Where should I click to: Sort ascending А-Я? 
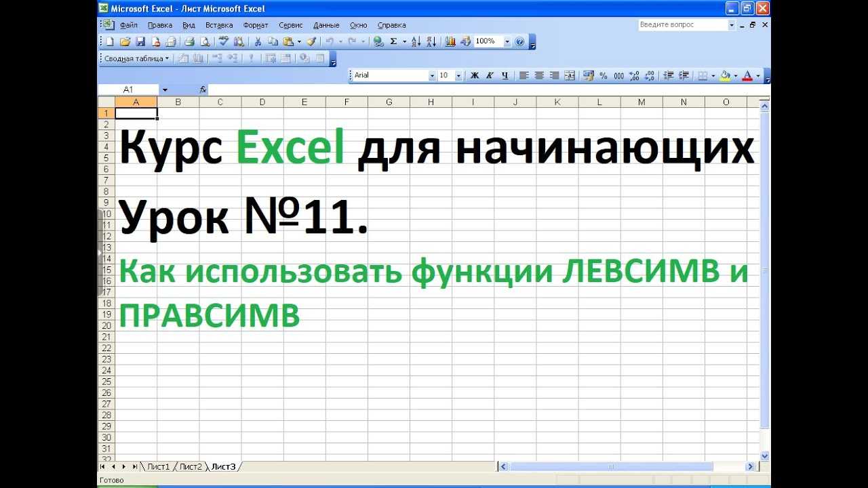(x=416, y=41)
